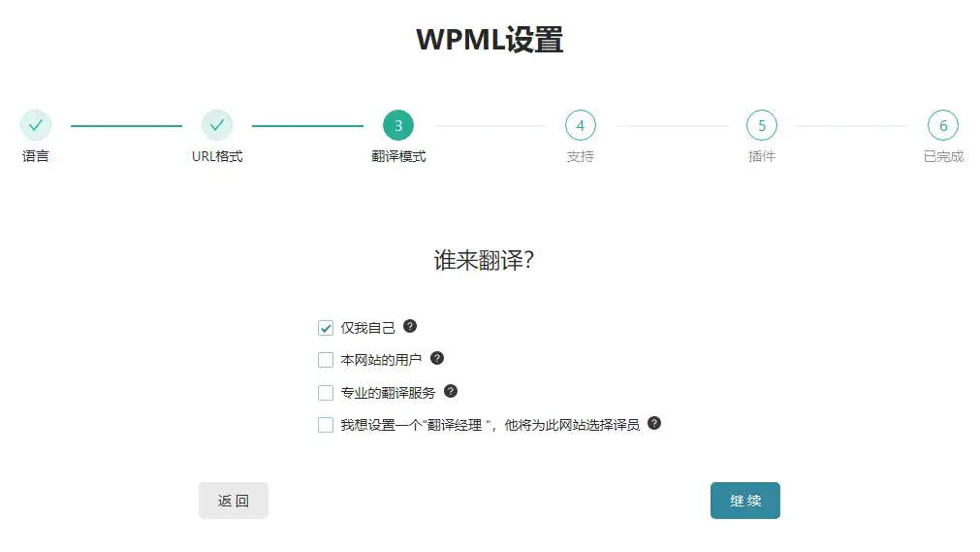Select the 插件 step label
This screenshot has height=552, width=980.
[x=761, y=156]
